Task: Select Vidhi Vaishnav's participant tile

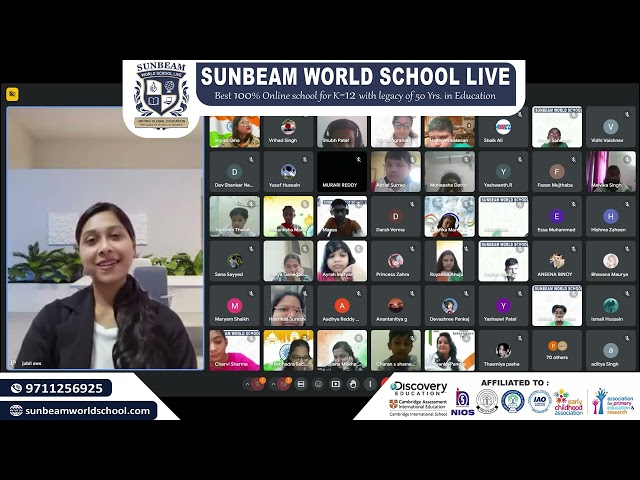Action: coord(611,127)
